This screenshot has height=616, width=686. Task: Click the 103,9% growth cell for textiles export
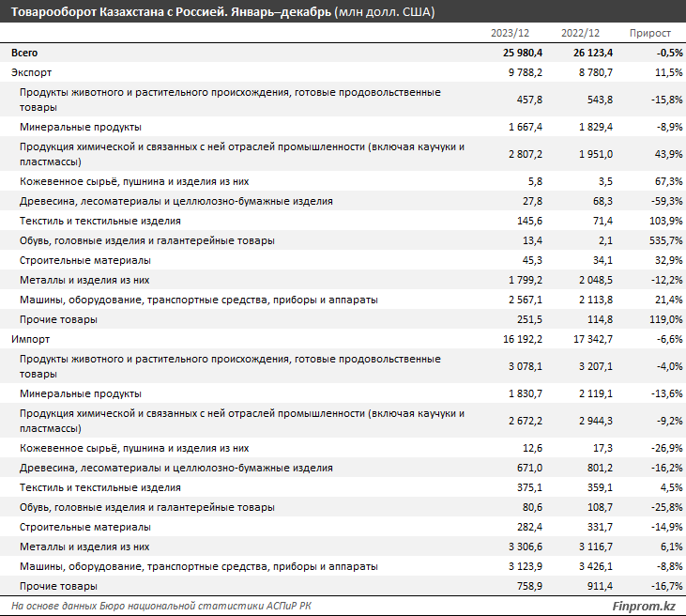coord(656,221)
